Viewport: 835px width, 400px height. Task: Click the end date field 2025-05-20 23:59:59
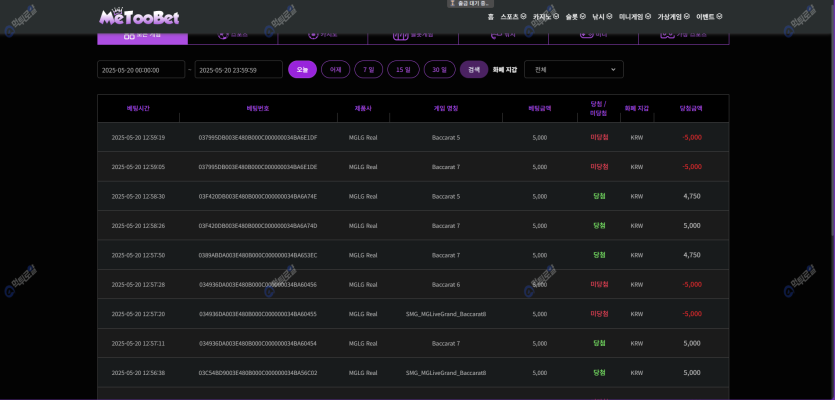[x=238, y=70]
